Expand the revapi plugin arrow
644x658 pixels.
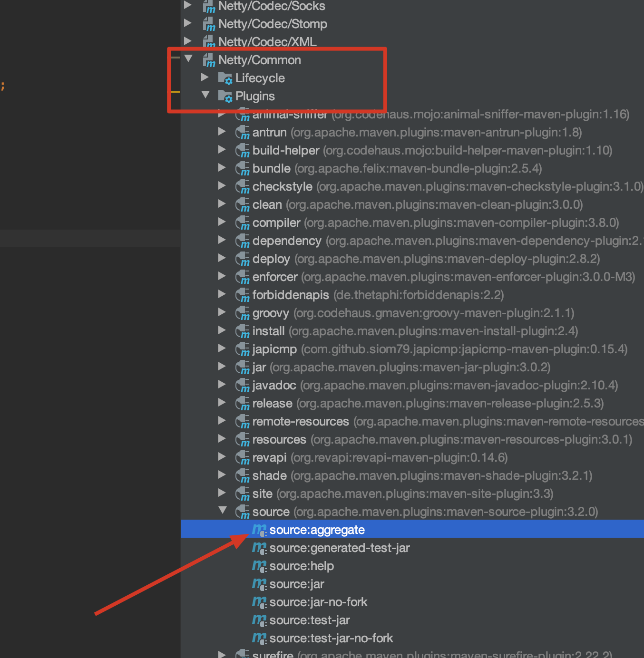222,456
